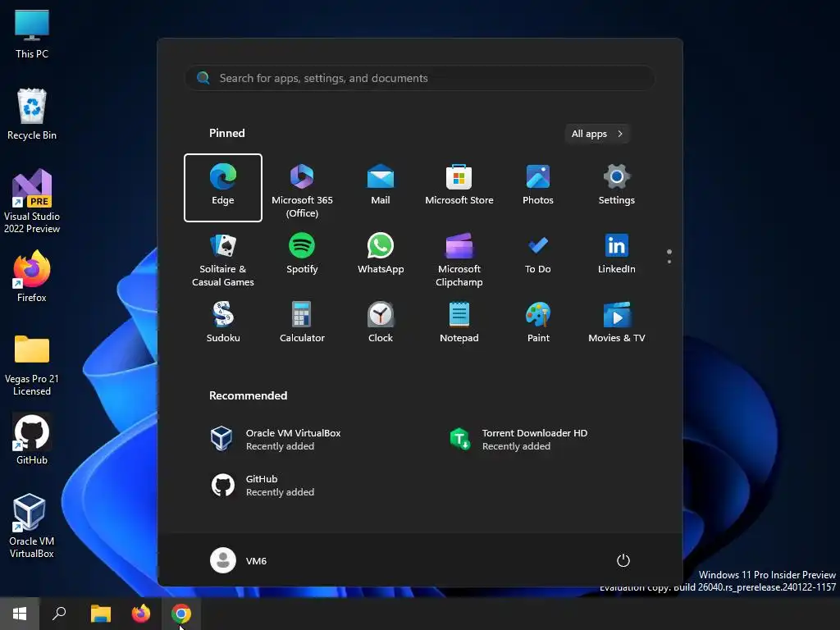Viewport: 840px width, 630px height.
Task: Open the To Do app
Action: coord(538,254)
